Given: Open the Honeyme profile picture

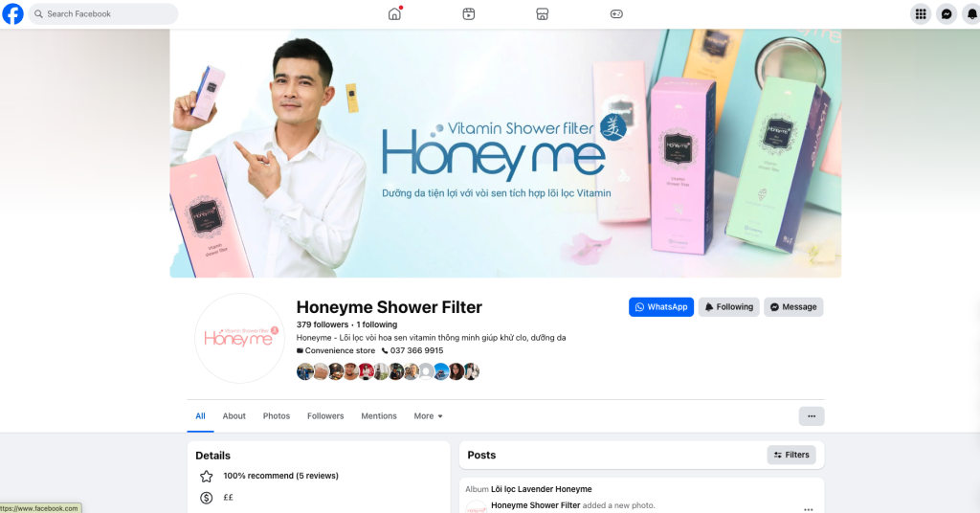Looking at the screenshot, I should coord(238,339).
